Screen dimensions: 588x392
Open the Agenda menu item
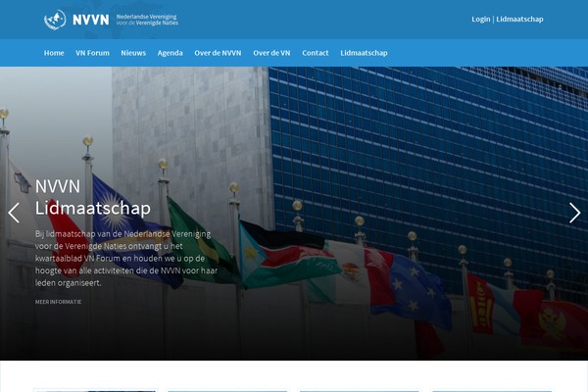tap(171, 53)
